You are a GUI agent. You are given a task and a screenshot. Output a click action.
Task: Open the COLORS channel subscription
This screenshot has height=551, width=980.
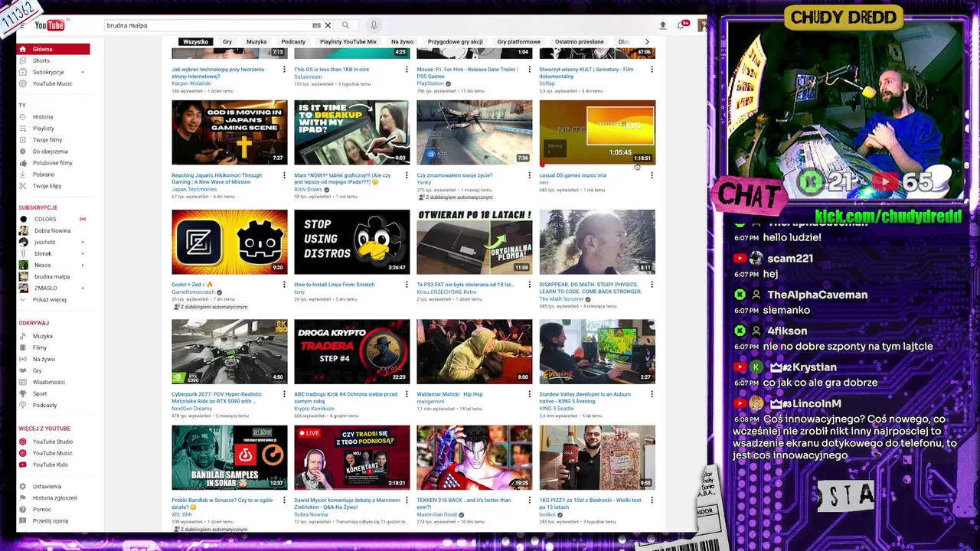[53, 219]
